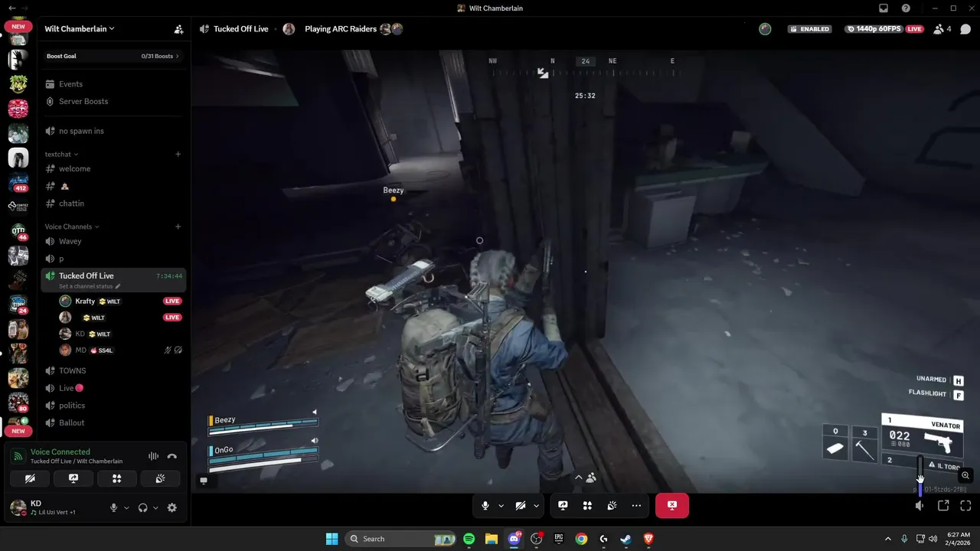The width and height of the screenshot is (980, 551).
Task: Show hidden system tray icons
Action: (888, 539)
